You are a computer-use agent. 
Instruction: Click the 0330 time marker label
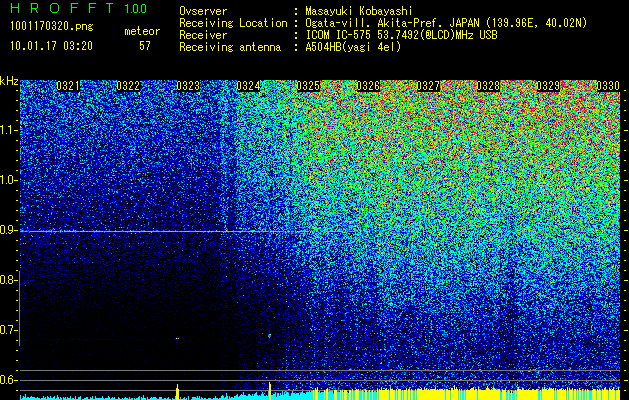608,86
